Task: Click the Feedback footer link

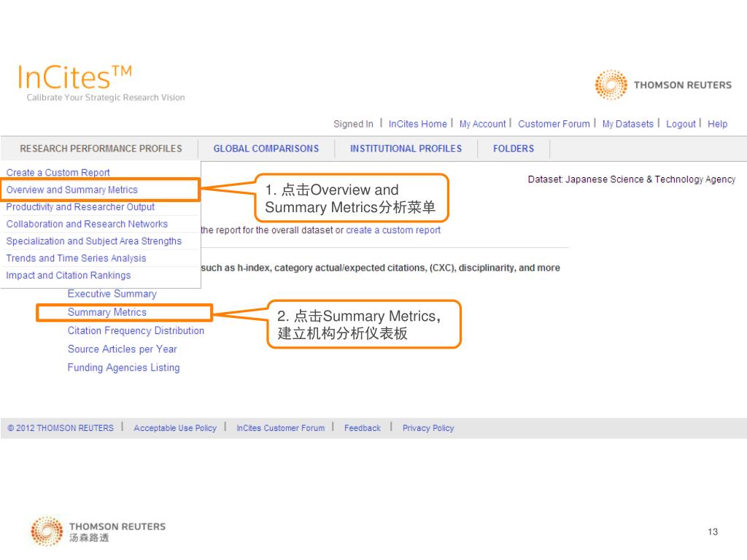Action: click(362, 428)
